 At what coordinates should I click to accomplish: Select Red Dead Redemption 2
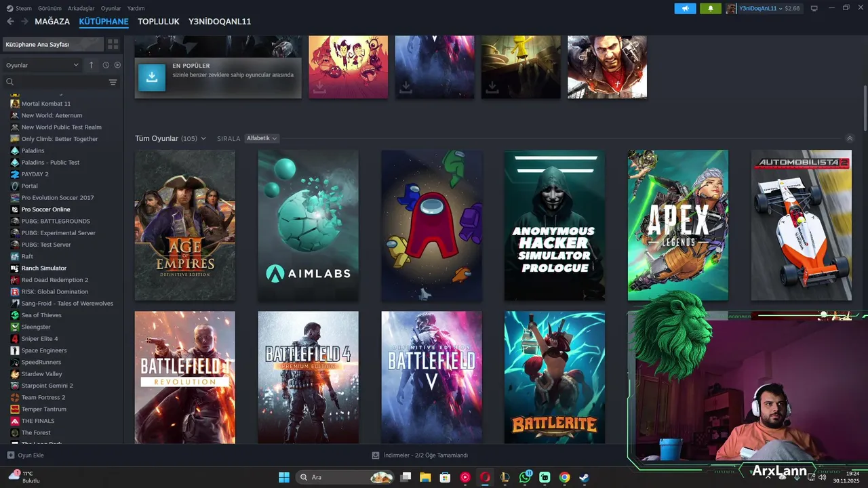(55, 280)
